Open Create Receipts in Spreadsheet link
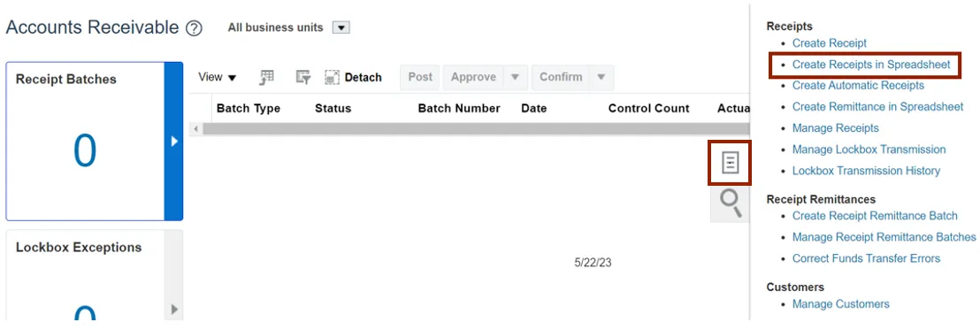The height and width of the screenshot is (330, 980). click(x=871, y=65)
